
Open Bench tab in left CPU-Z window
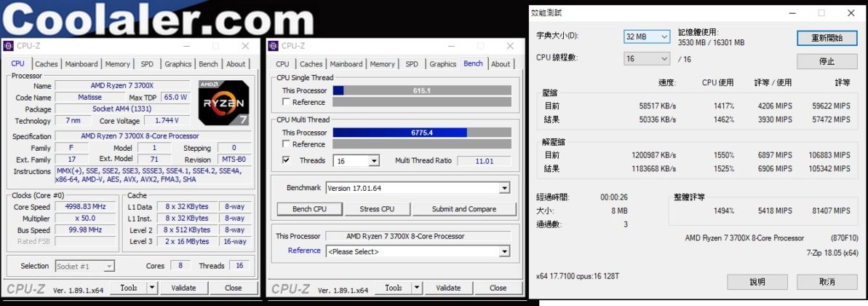click(208, 64)
